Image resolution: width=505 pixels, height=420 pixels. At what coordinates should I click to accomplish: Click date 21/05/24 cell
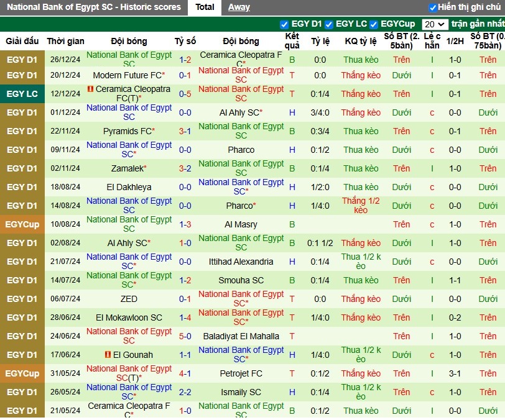[x=65, y=411]
